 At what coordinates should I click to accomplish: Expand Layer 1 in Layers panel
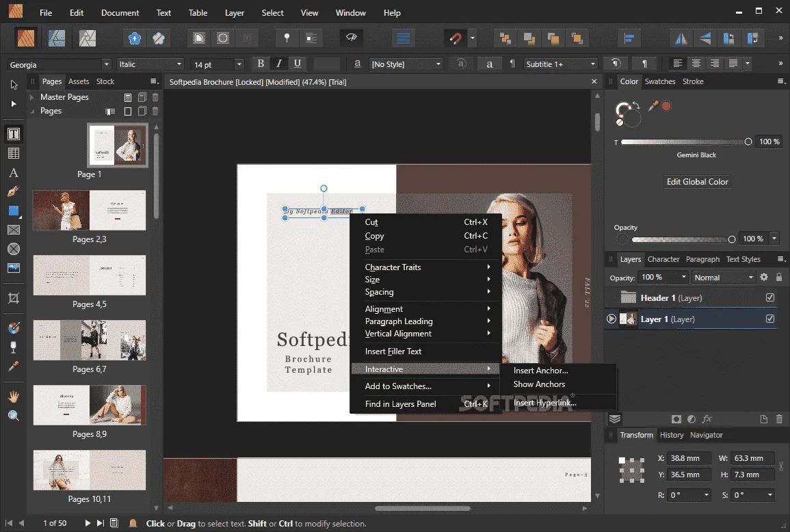[611, 319]
